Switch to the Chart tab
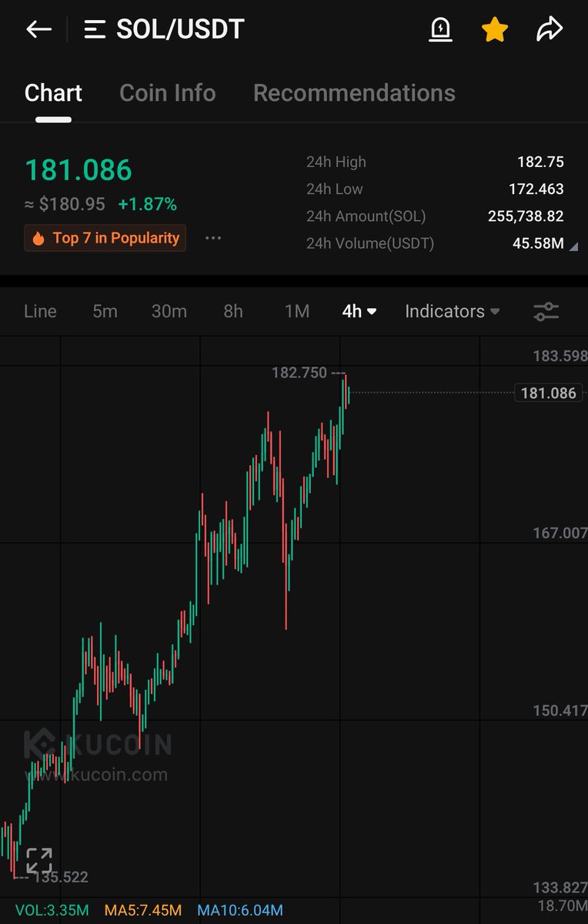This screenshot has height=924, width=588. (x=53, y=93)
